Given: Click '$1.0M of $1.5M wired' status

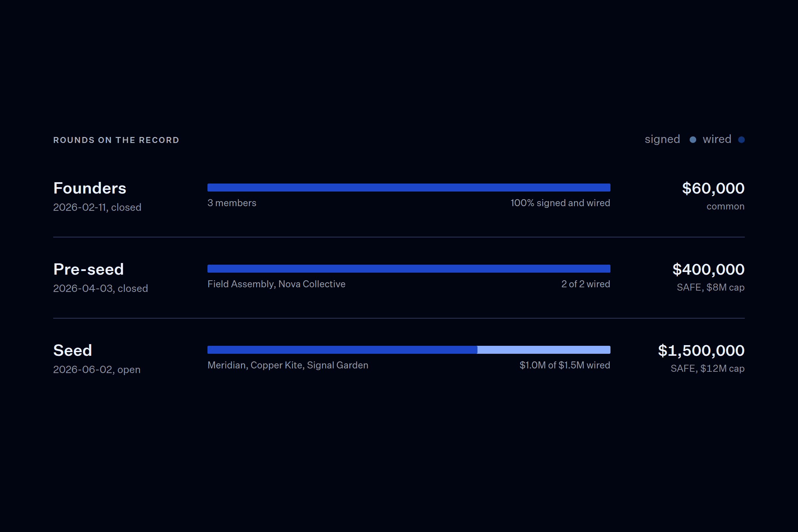Looking at the screenshot, I should coord(565,365).
